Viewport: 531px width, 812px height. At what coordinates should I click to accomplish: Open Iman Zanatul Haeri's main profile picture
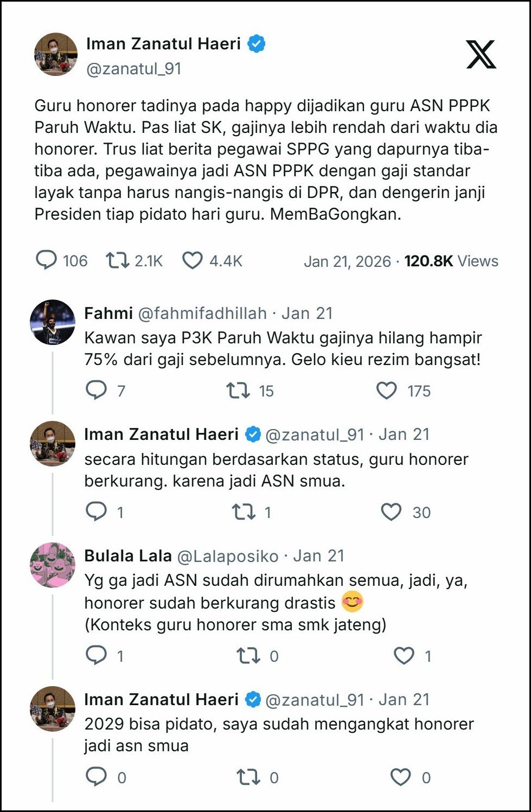coord(56,54)
